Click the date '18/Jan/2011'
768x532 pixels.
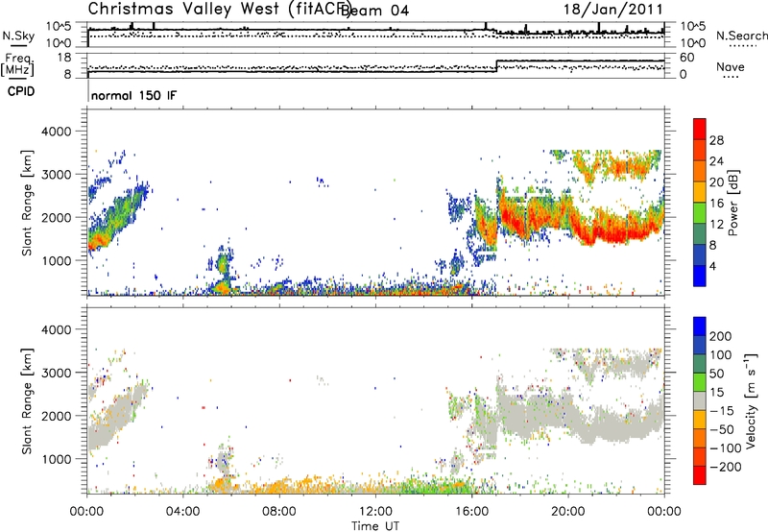[612, 10]
